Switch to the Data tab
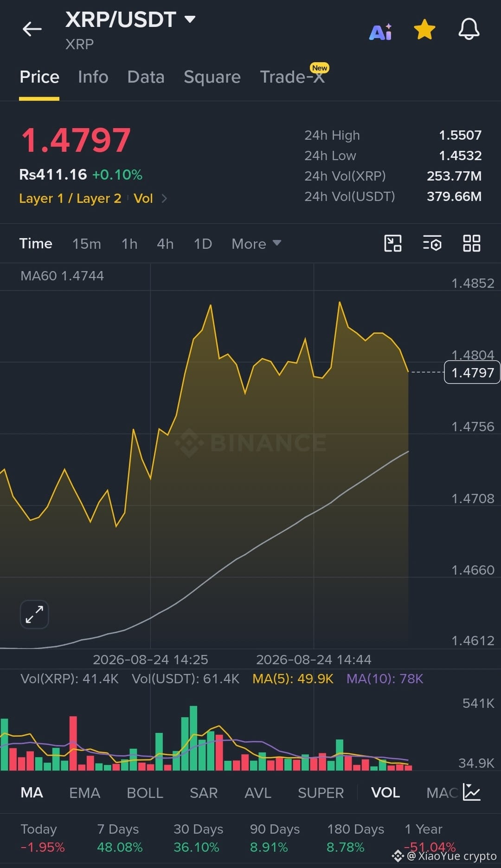Viewport: 501px width, 868px height. [146, 77]
